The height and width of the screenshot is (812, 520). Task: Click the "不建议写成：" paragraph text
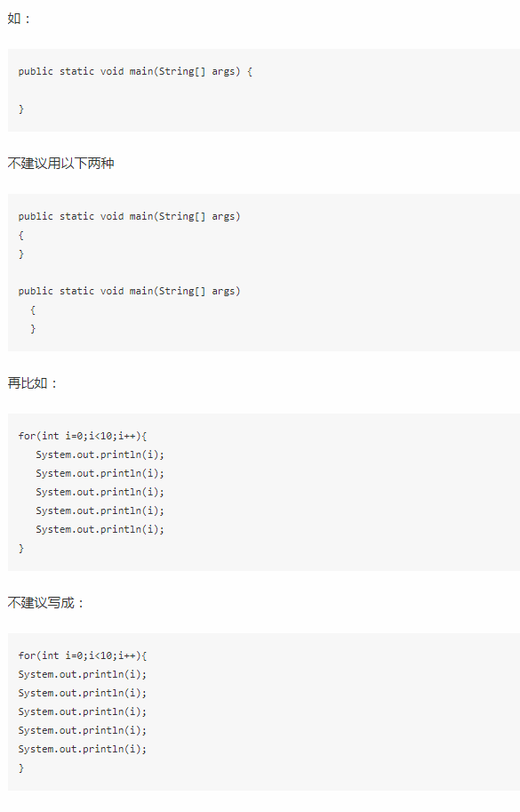coord(45,603)
